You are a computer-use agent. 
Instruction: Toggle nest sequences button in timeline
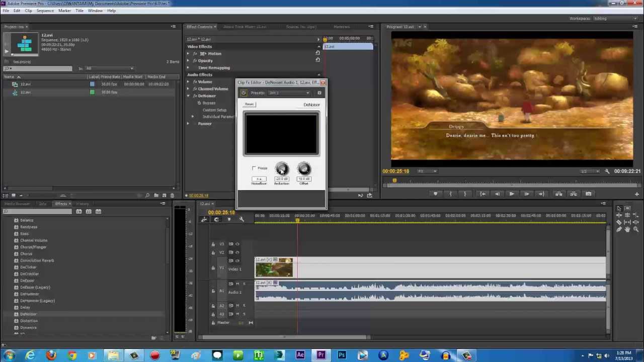coord(204,219)
